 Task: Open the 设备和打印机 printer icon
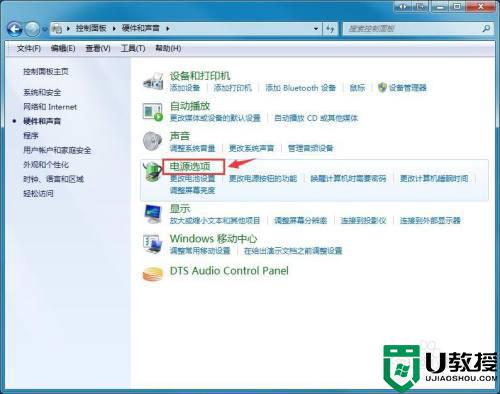pyautogui.click(x=153, y=81)
